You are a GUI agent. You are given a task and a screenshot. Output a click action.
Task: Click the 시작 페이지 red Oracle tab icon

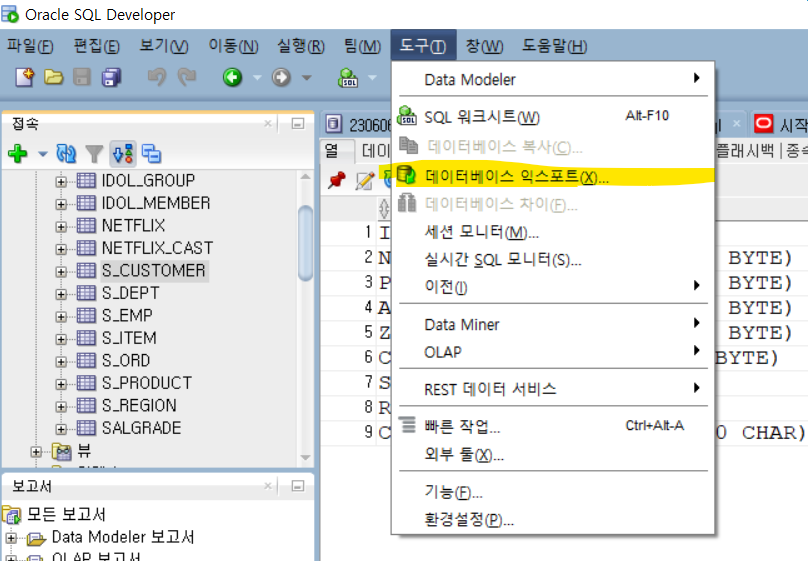point(763,124)
